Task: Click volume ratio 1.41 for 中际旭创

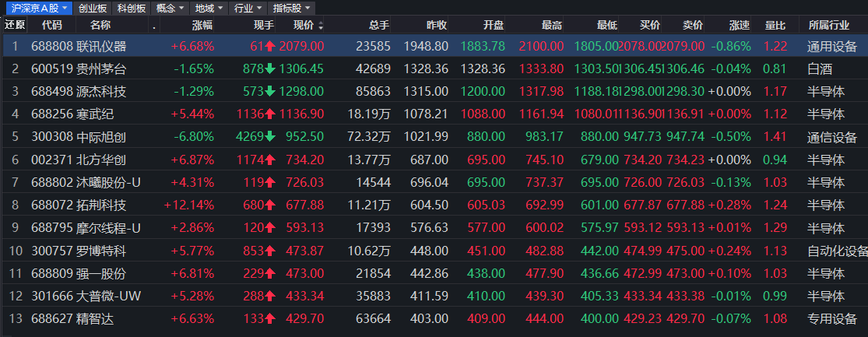Action: (x=775, y=137)
